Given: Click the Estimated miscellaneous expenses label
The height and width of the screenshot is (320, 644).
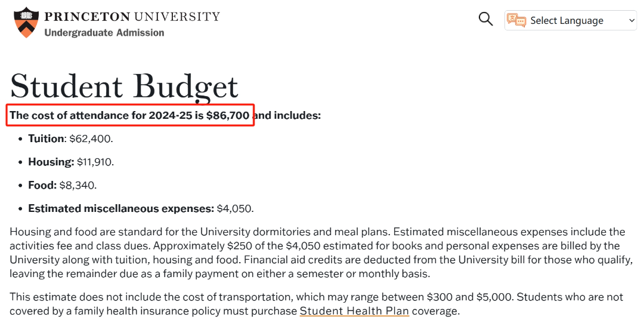Looking at the screenshot, I should (121, 208).
